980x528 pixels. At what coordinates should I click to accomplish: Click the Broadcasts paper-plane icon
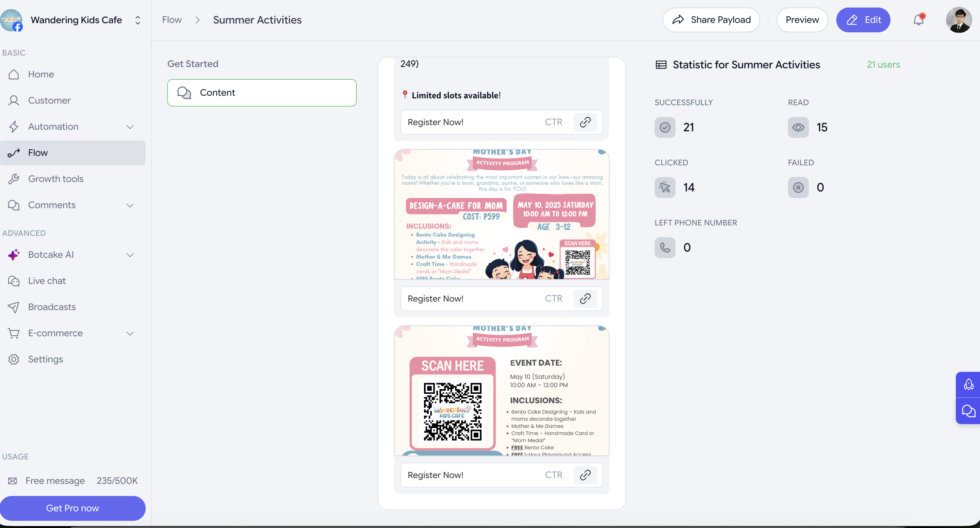(14, 307)
